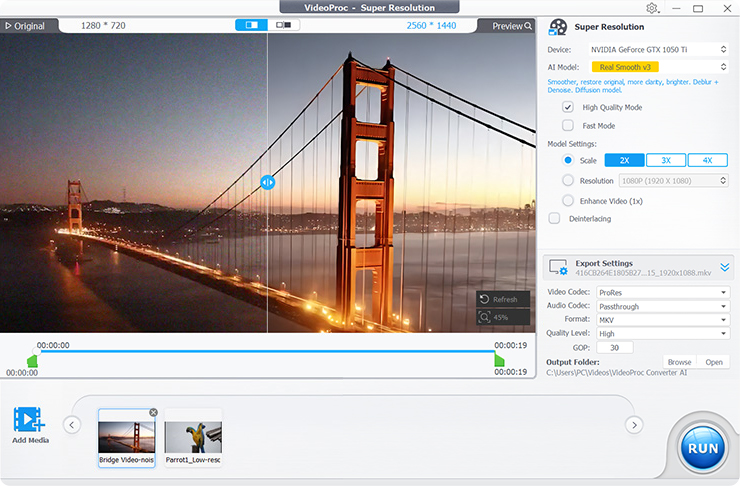Select the 3X scale option
This screenshot has height=486, width=740.
pos(665,160)
